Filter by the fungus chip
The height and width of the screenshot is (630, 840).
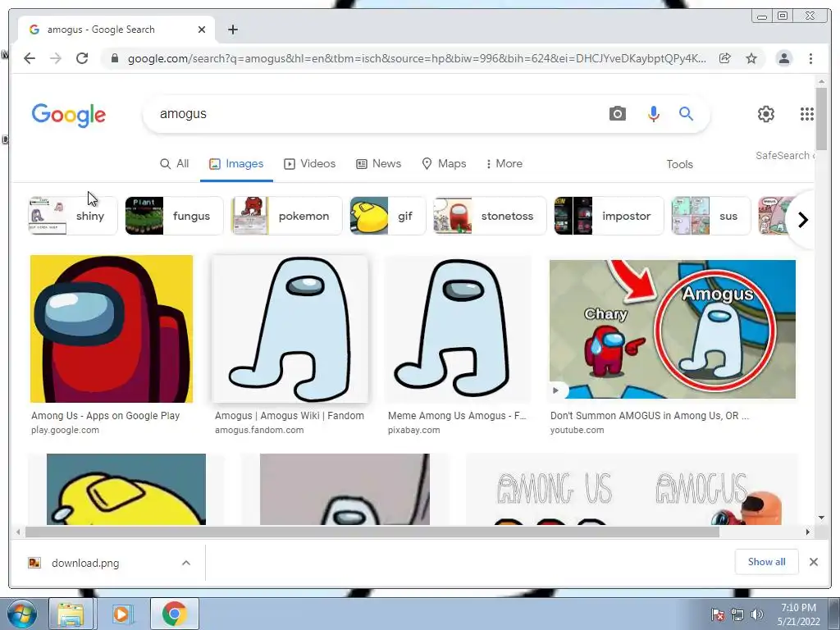coord(174,216)
